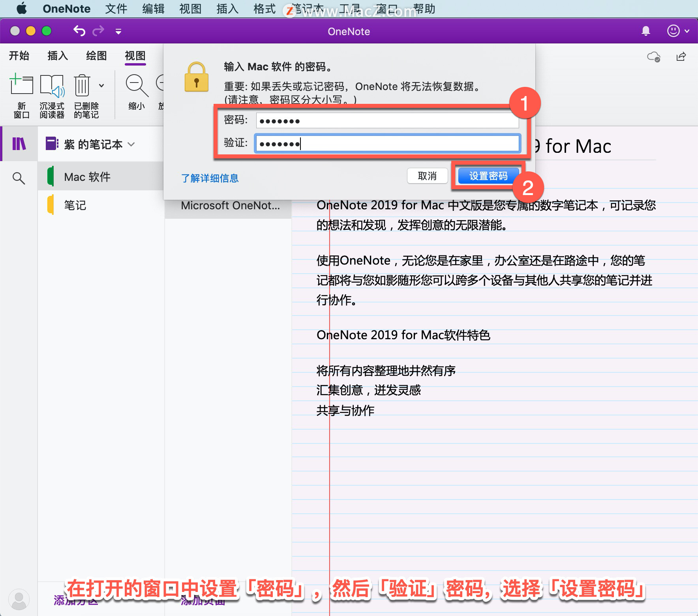Click the line 将所有内容整理地井然有序
Viewport: 698px width, 616px height.
tap(386, 370)
